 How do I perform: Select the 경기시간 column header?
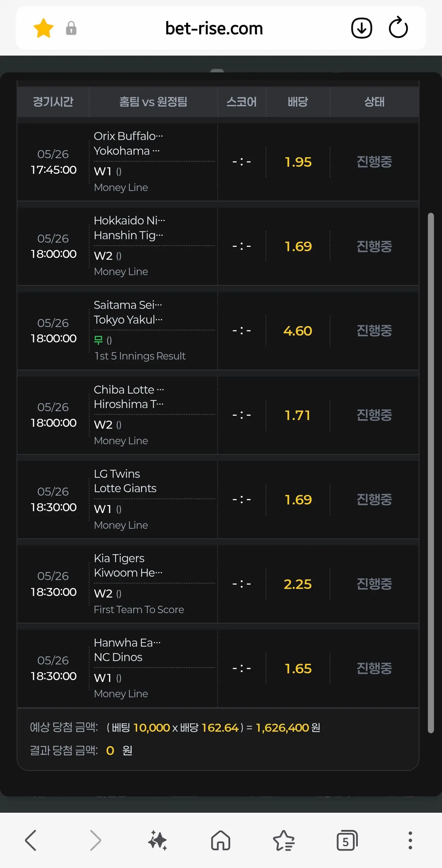tap(53, 102)
